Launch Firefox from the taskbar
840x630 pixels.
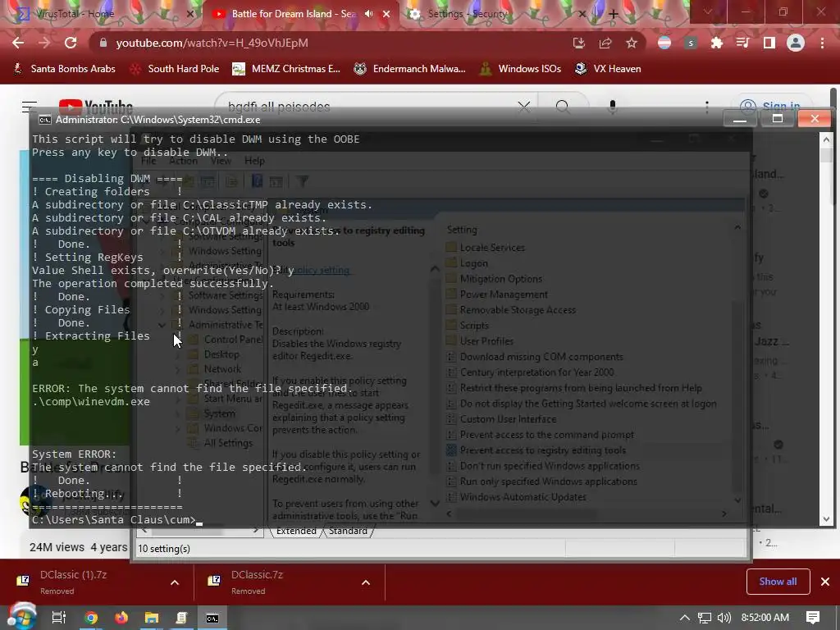[121, 618]
